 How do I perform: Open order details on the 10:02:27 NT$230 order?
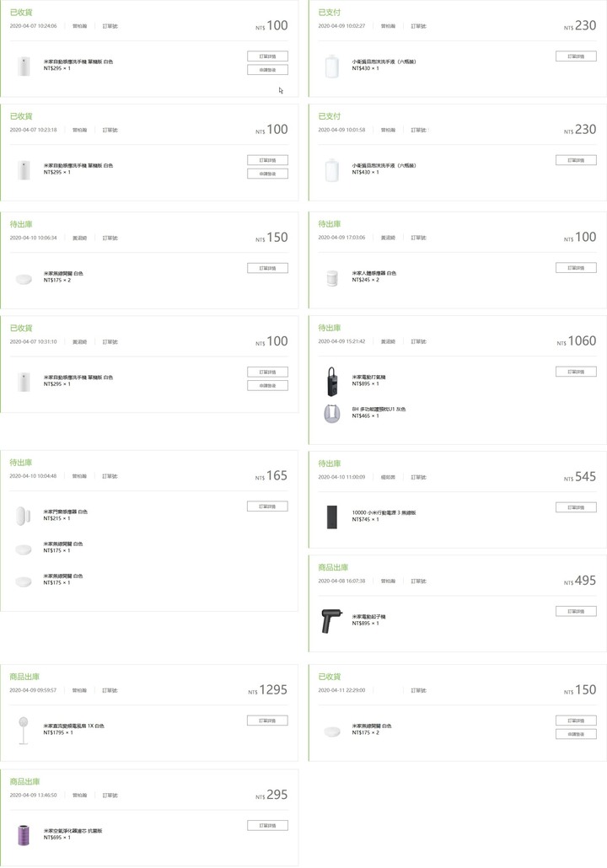[576, 56]
